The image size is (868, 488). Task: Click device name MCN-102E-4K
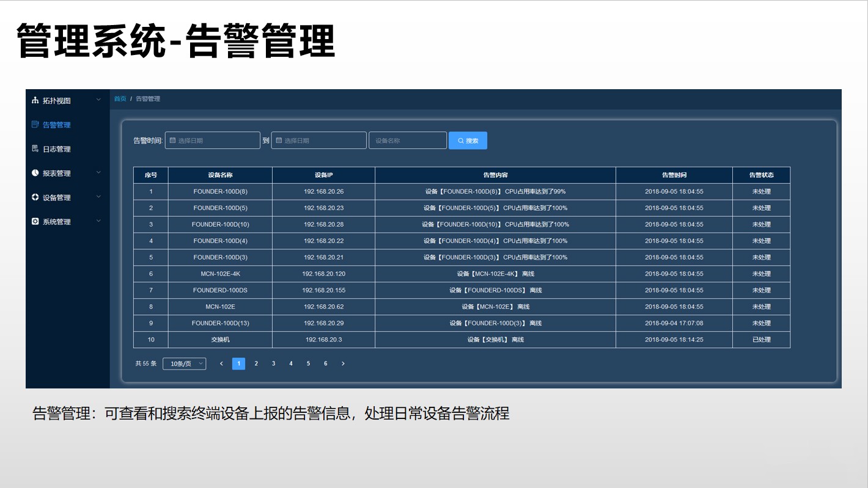tap(220, 274)
